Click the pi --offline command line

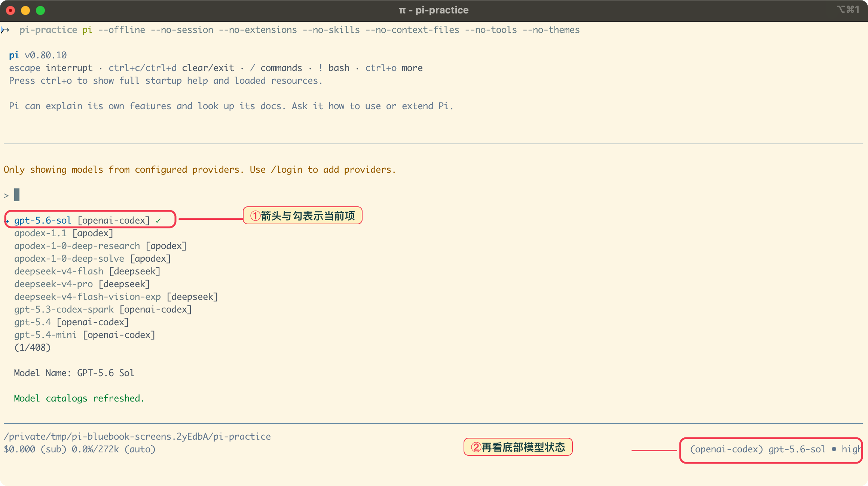(331, 30)
